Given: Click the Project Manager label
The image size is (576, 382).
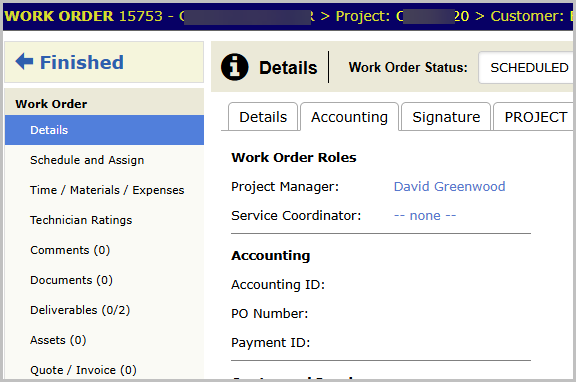Looking at the screenshot, I should pyautogui.click(x=285, y=187).
